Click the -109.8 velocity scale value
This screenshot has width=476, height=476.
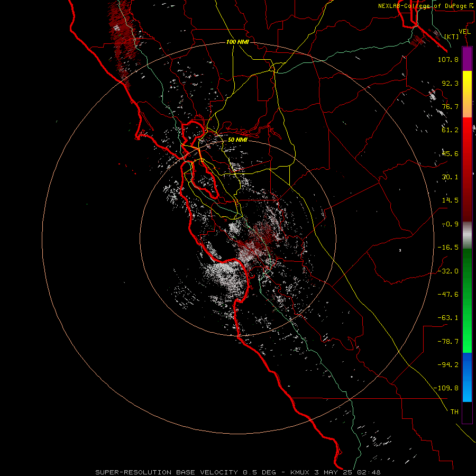pyautogui.click(x=446, y=388)
